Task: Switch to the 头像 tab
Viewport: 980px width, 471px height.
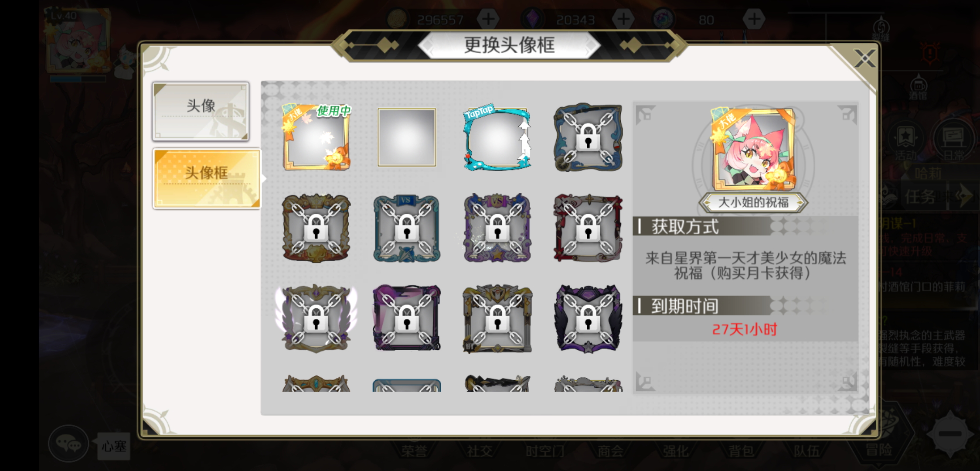Action: tap(201, 111)
